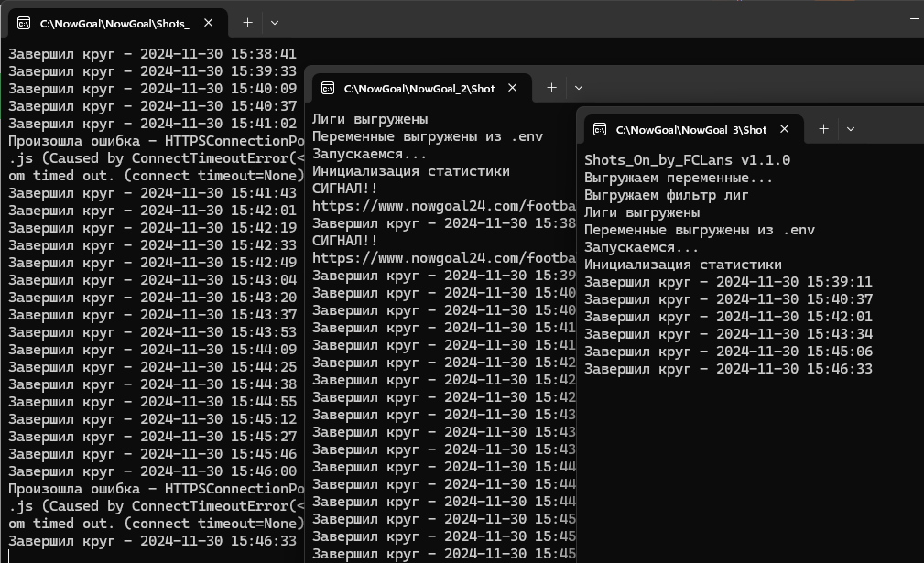Click the Shots_On_by_FCLans v1.1.0 line
Screen dimensions: 924x563
click(687, 160)
